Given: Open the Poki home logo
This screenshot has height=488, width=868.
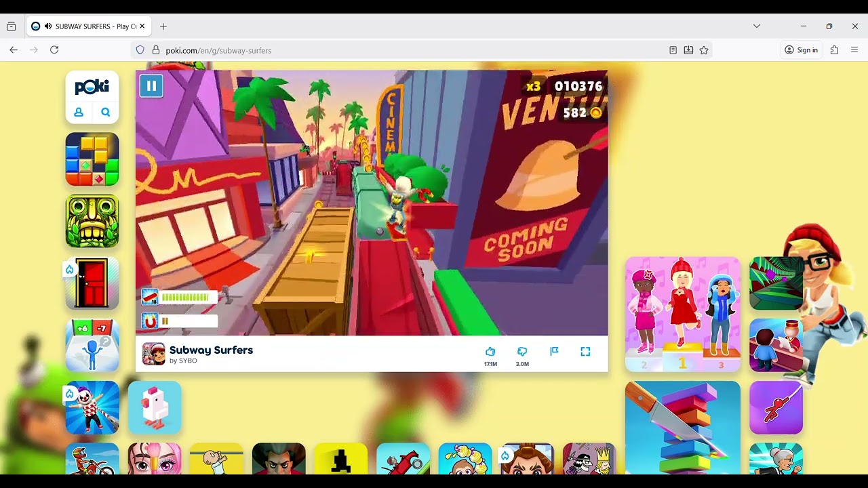Looking at the screenshot, I should [92, 87].
